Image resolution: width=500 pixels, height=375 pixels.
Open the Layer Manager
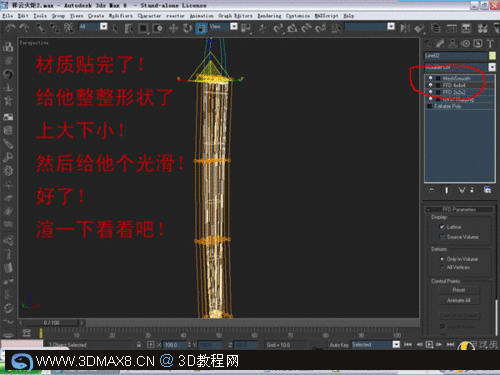(435, 28)
